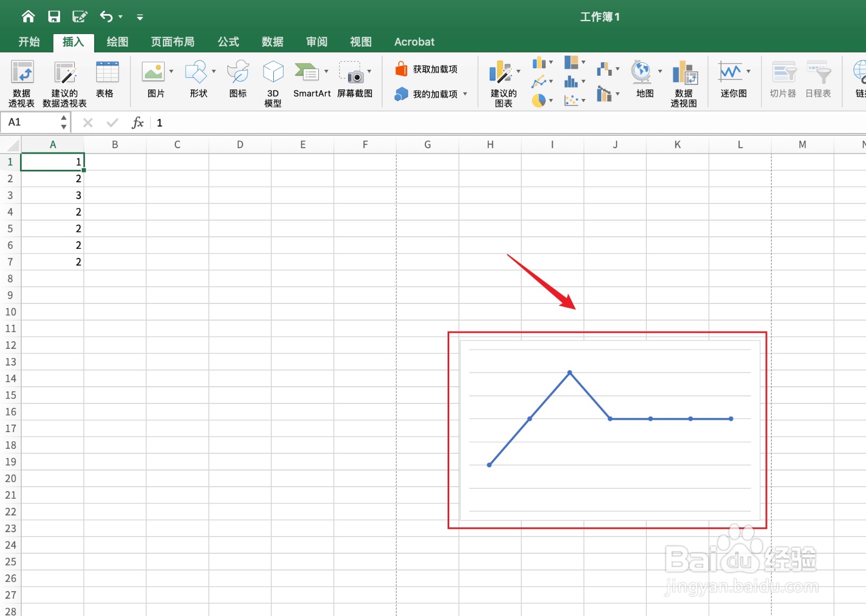Select column header H
Image resolution: width=866 pixels, height=616 pixels.
click(490, 145)
